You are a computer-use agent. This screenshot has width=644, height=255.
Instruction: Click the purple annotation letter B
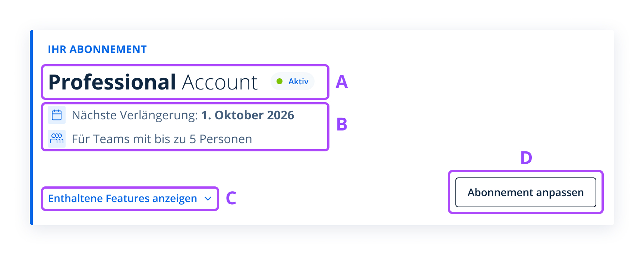coord(341,125)
